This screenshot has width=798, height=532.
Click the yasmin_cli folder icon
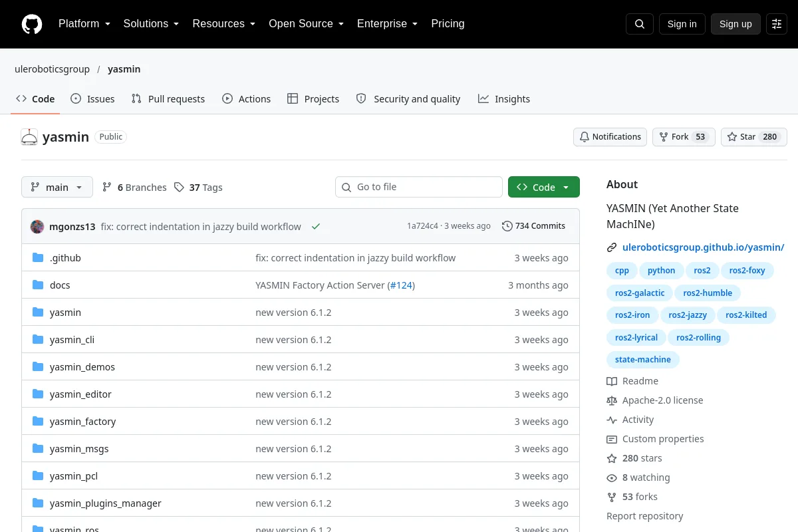38,340
